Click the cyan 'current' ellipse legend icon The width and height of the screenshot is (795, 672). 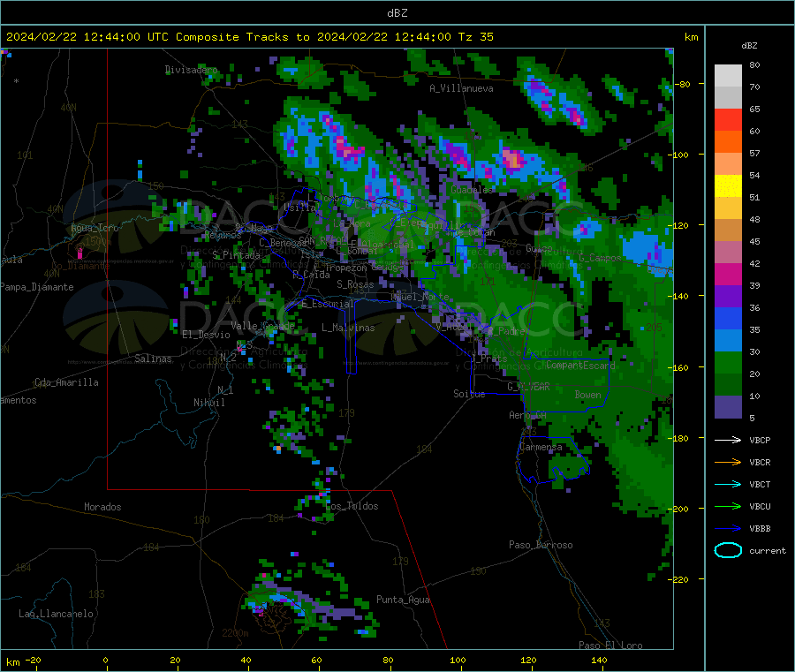coord(728,550)
